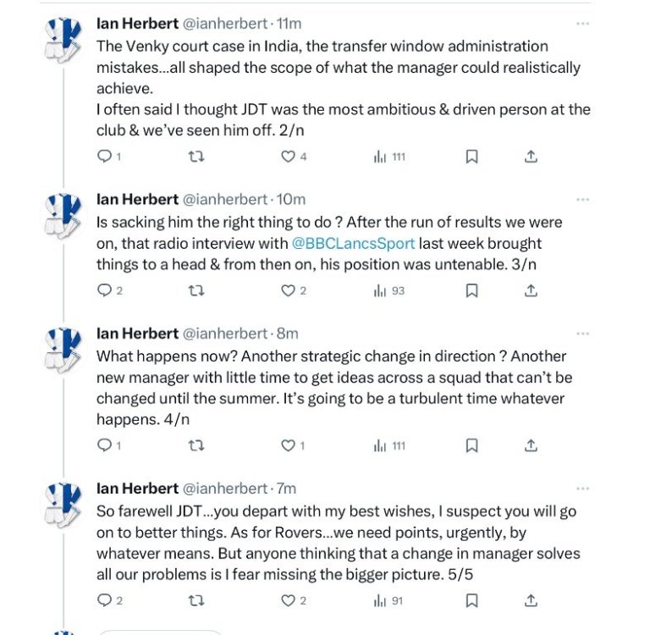Image resolution: width=672 pixels, height=635 pixels.
Task: Bookmark the tweet ending in 2/n
Action: [472, 157]
